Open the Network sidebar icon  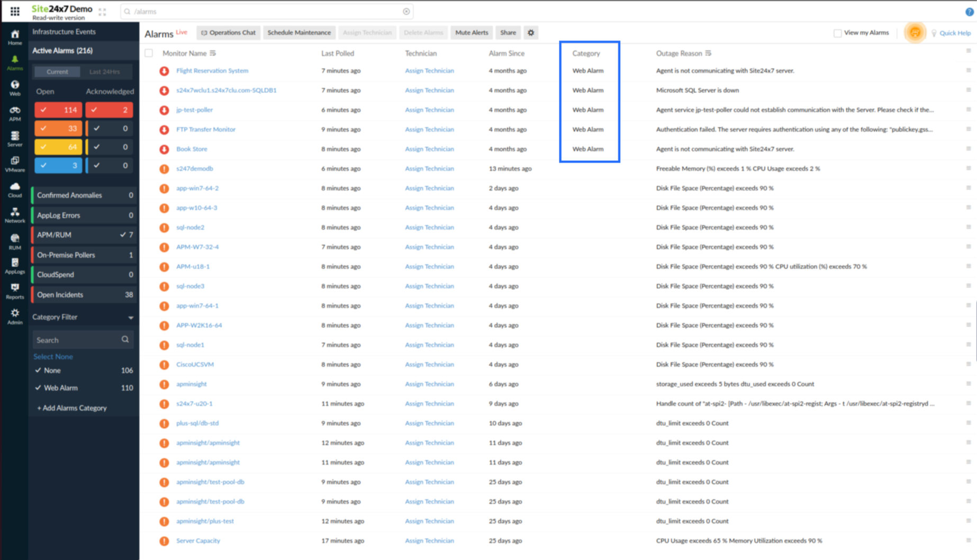[x=15, y=215]
